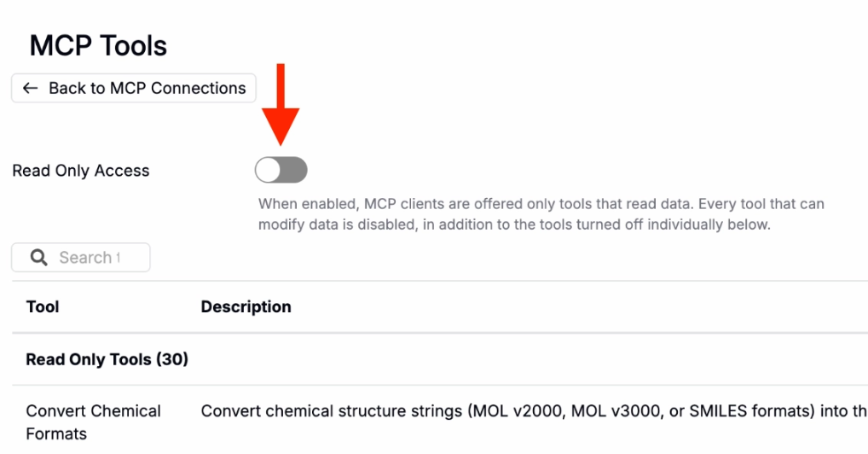Go back to MCP Connections
Image resolution: width=868 pixels, height=454 pixels.
133,88
